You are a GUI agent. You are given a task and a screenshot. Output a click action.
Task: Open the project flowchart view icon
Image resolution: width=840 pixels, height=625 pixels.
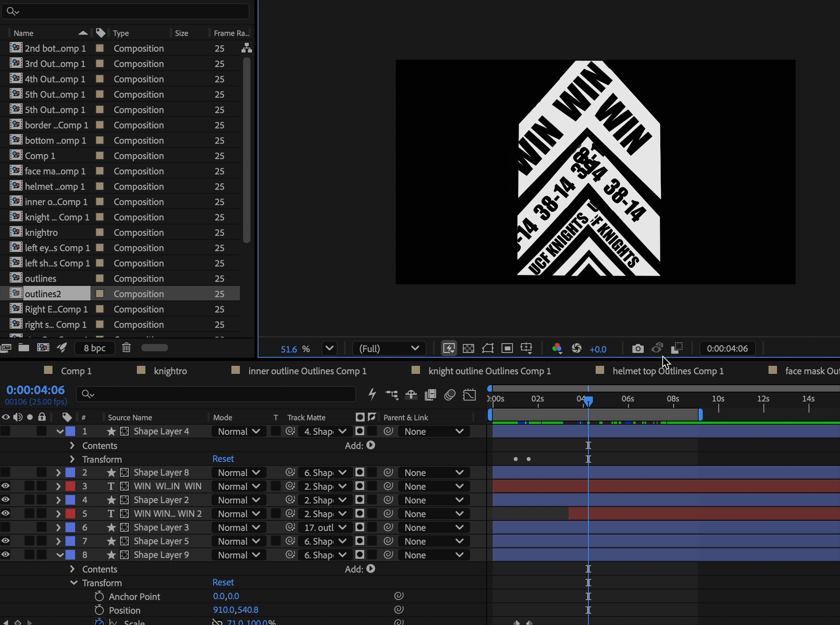pyautogui.click(x=247, y=48)
